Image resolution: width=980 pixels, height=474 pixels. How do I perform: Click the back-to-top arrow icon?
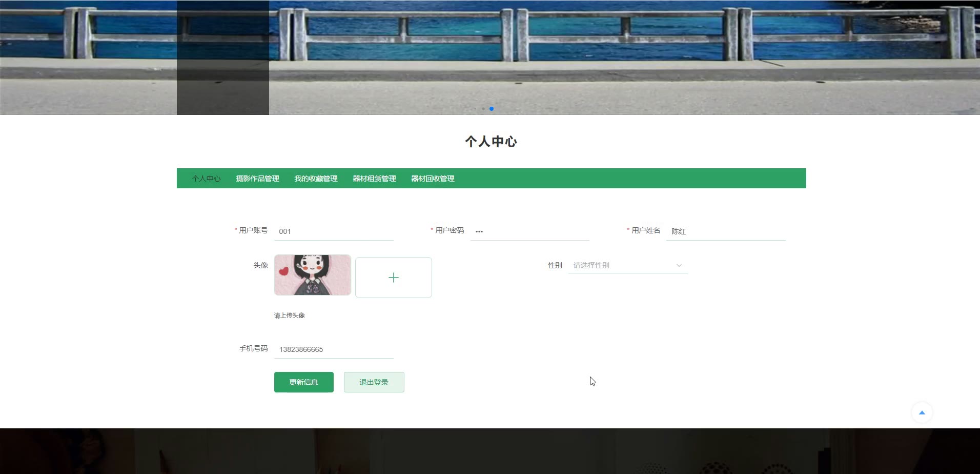click(922, 412)
